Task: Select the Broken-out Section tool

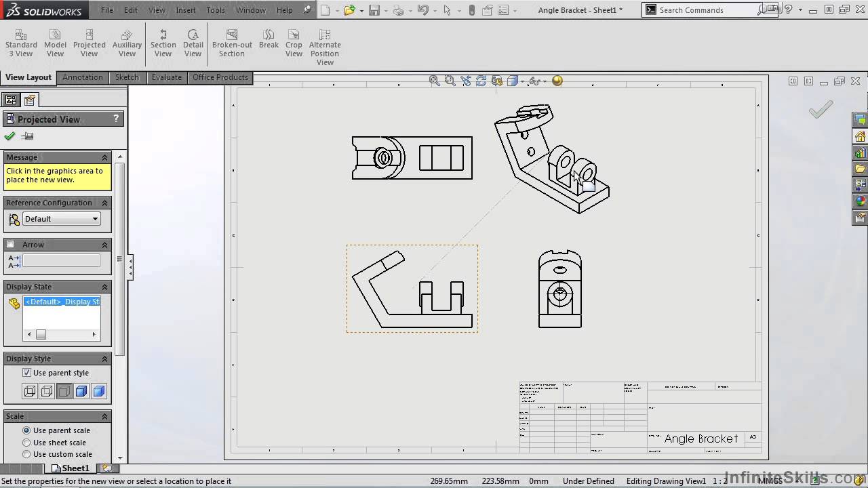Action: (232, 43)
